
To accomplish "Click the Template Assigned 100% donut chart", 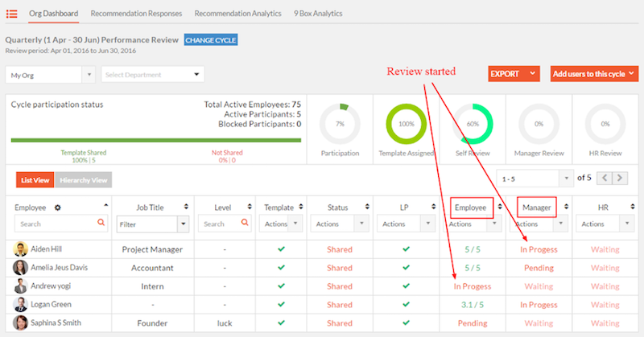I will (407, 124).
